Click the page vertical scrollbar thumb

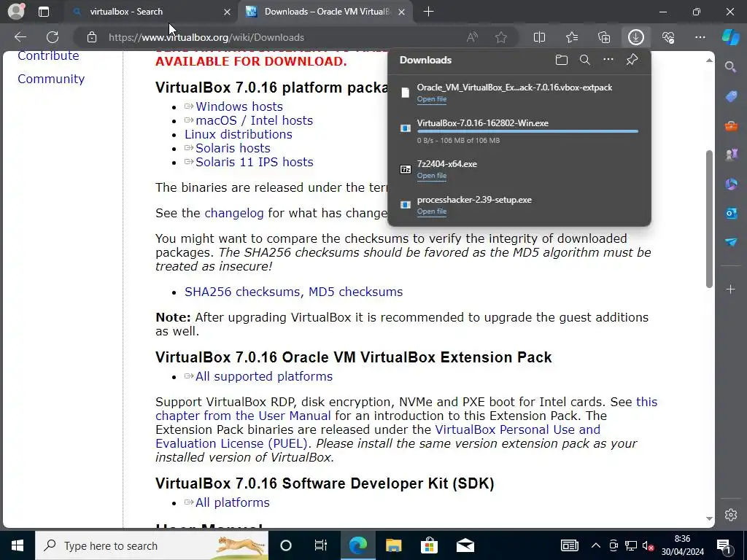tap(709, 219)
